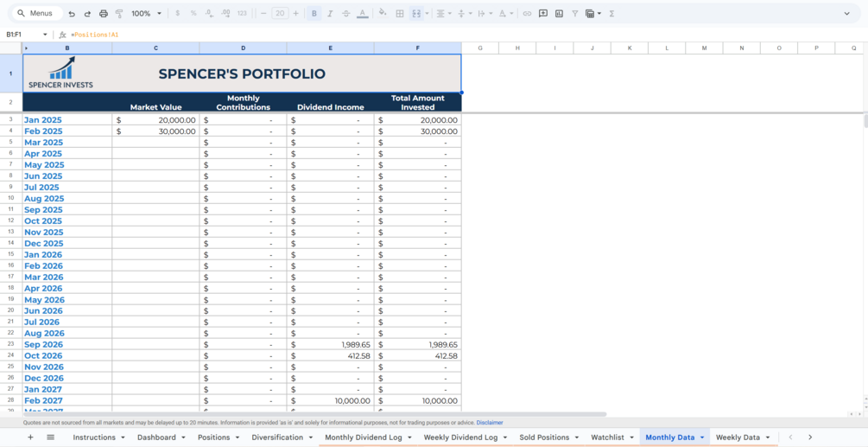Click the Disclaimer link
The height and width of the screenshot is (447, 868).
(x=490, y=422)
